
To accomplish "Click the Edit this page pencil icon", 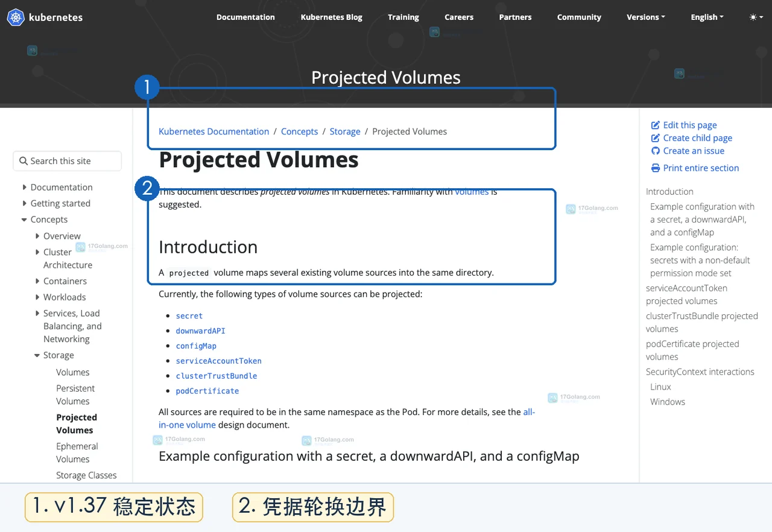I will (656, 125).
